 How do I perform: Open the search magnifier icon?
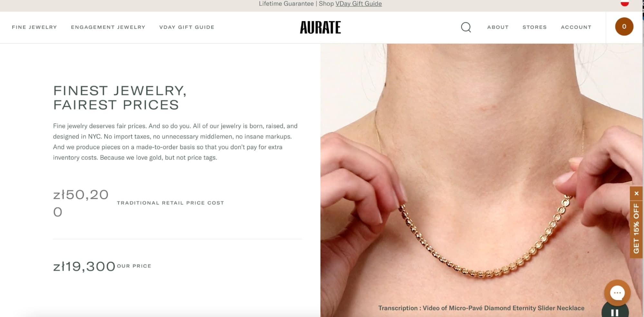(466, 27)
